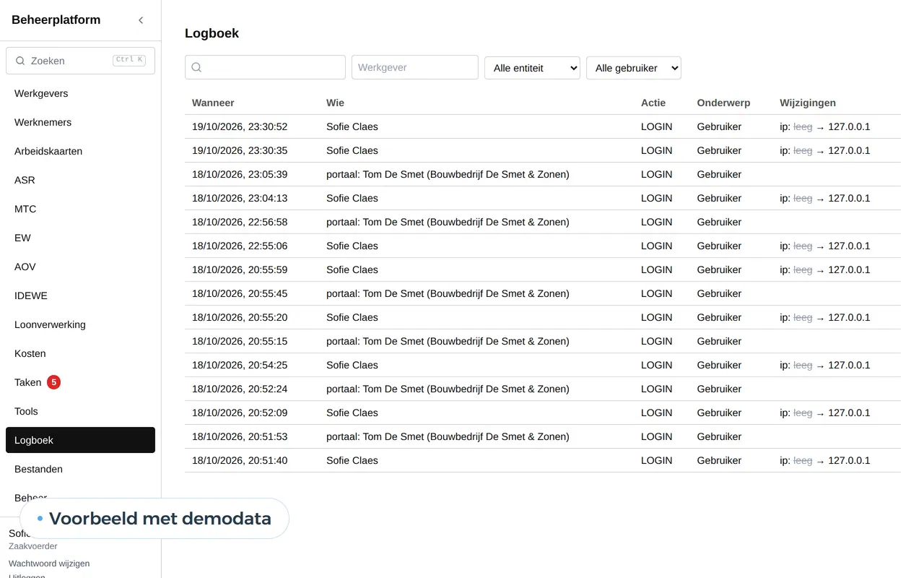The width and height of the screenshot is (924, 578).
Task: Click the Zoeken search box in sidebar
Action: 80,61
